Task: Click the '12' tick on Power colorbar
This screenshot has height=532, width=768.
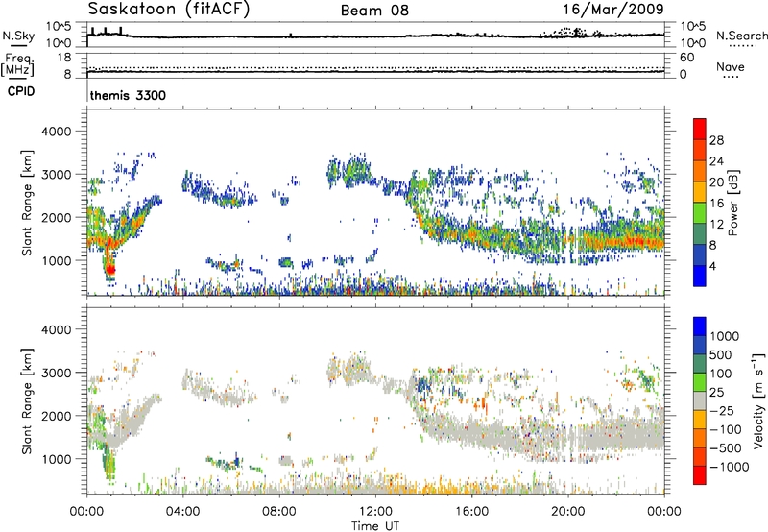Action: tap(716, 225)
